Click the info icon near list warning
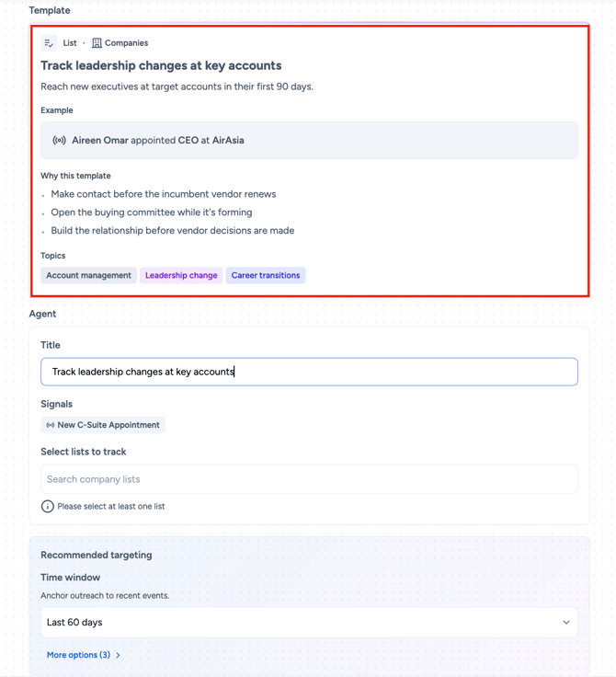This screenshot has width=616, height=677. pos(48,507)
